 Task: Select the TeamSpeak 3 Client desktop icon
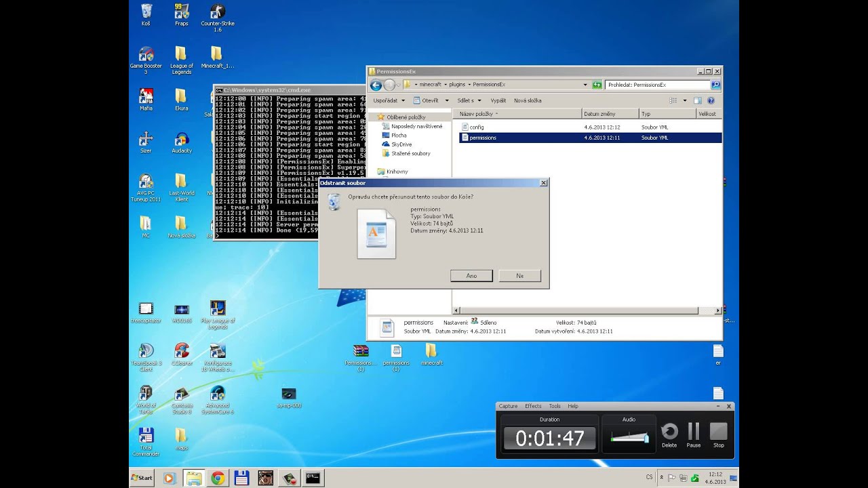(146, 357)
